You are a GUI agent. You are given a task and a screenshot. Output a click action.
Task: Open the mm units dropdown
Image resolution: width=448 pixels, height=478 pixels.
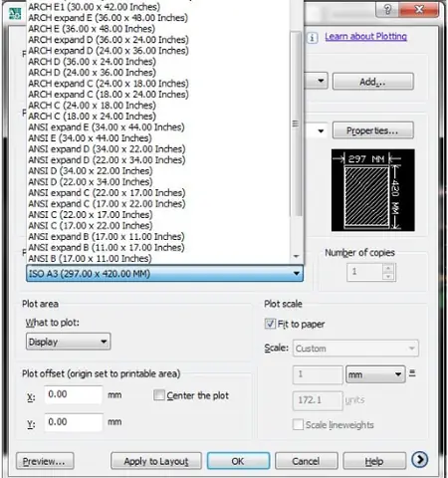[x=375, y=374]
